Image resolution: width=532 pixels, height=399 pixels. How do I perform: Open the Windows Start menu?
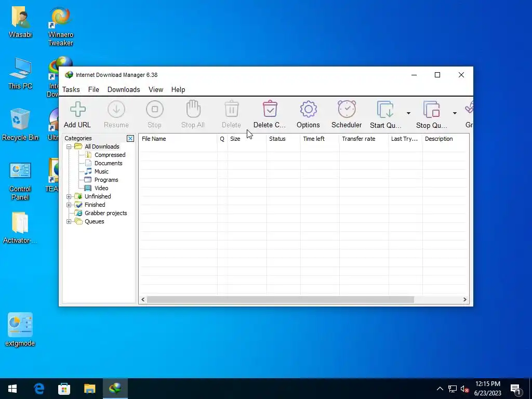tap(12, 389)
